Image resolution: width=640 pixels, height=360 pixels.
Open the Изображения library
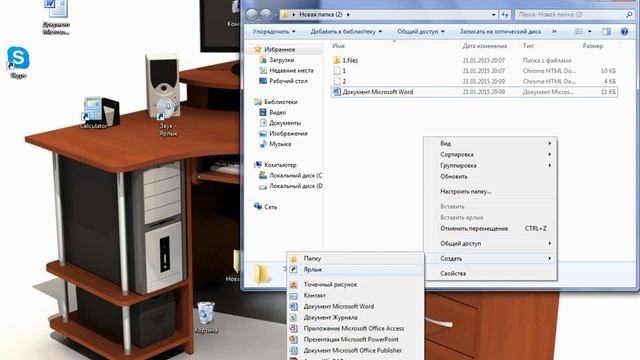point(284,133)
